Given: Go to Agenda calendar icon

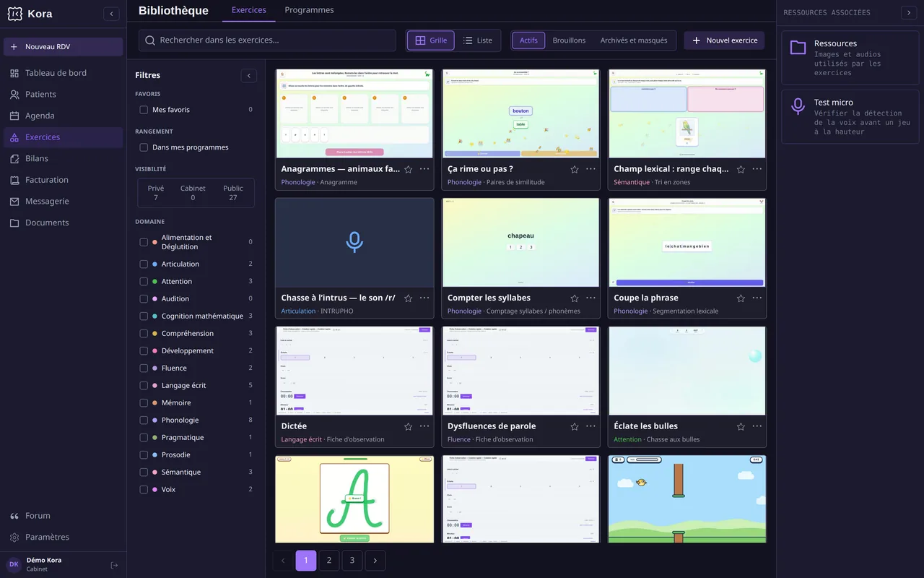Looking at the screenshot, I should pos(14,116).
